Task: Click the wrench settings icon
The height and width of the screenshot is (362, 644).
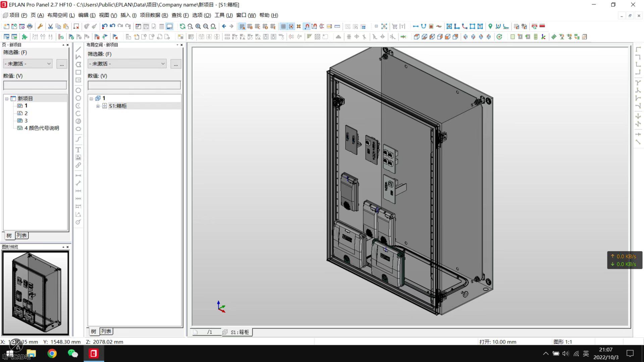Action: click(x=40, y=26)
